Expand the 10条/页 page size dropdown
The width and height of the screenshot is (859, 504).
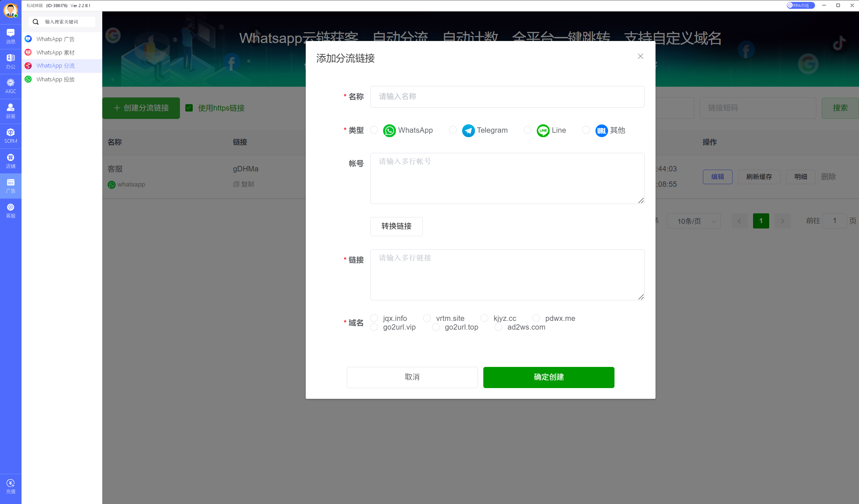click(693, 221)
